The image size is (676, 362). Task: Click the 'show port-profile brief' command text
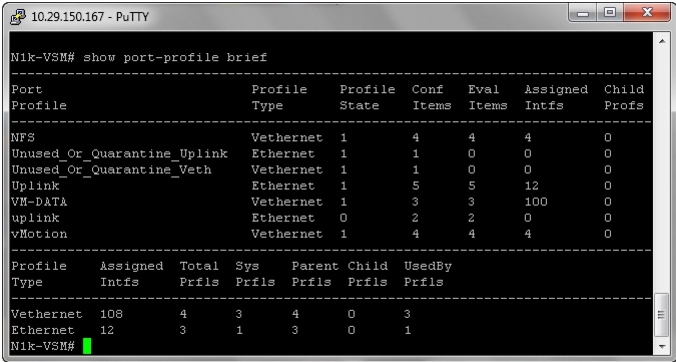click(175, 57)
